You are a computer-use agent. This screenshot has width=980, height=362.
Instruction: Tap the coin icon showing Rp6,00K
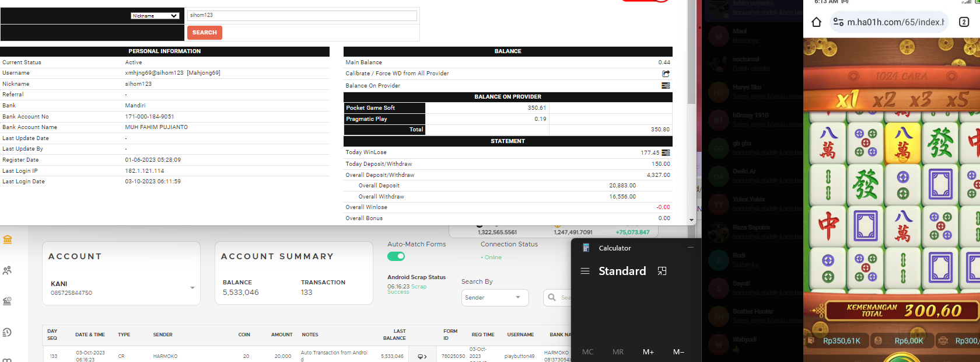[878, 340]
